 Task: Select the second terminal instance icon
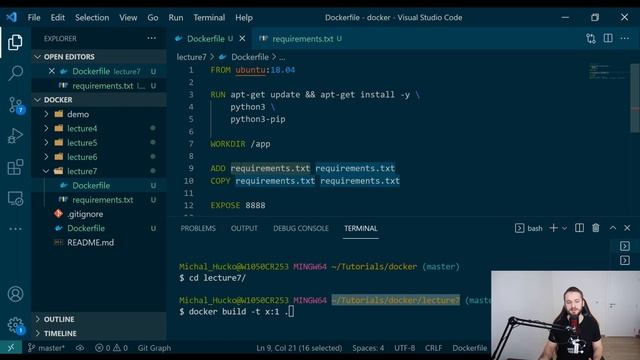624,260
